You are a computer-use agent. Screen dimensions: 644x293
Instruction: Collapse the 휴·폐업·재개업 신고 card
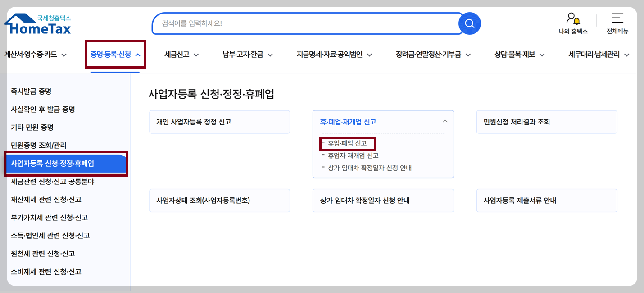pyautogui.click(x=444, y=121)
